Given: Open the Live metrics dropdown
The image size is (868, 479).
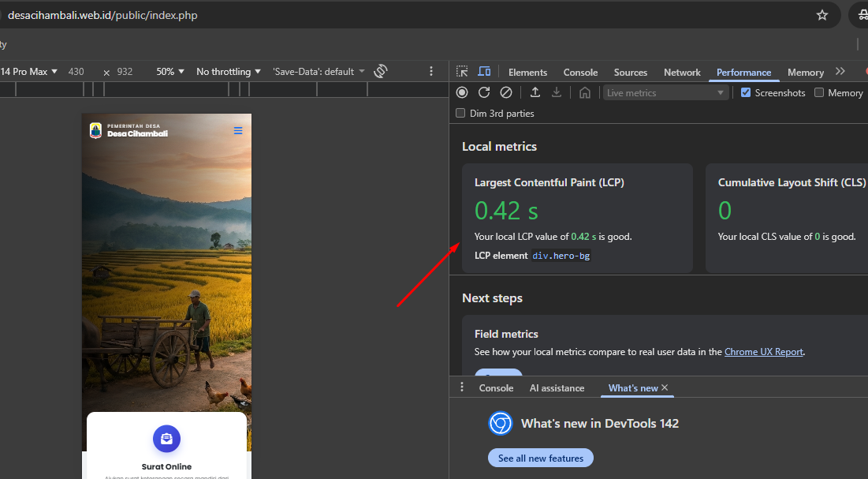Looking at the screenshot, I should pyautogui.click(x=665, y=93).
